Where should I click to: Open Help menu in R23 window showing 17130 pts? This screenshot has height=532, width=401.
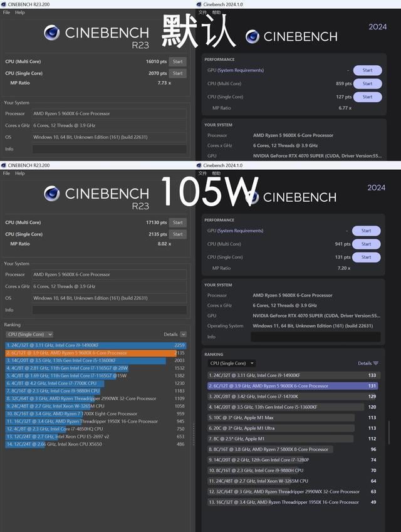[x=19, y=173]
